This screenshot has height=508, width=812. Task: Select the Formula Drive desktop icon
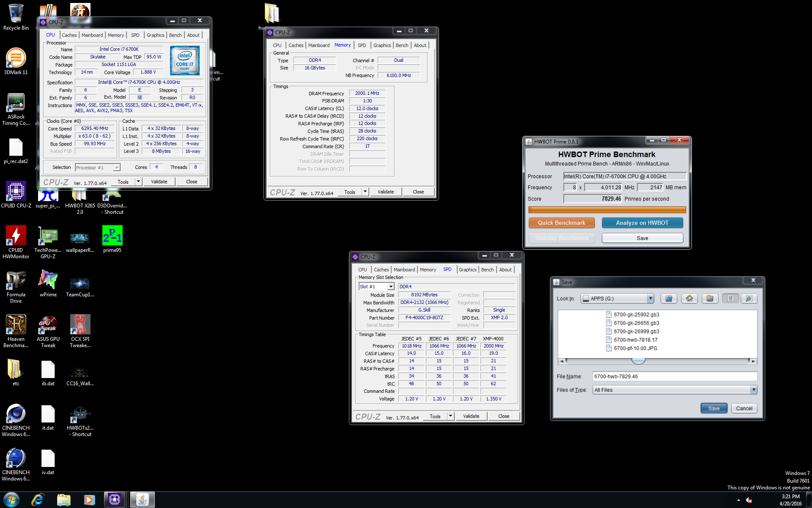tap(16, 287)
